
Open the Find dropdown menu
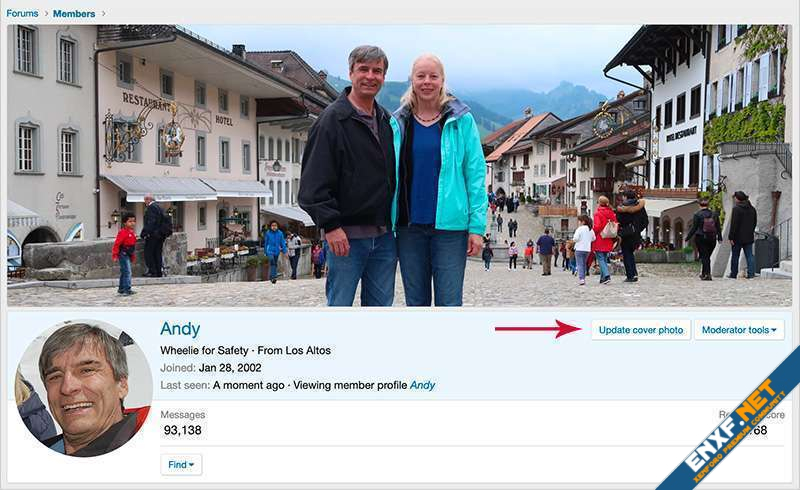click(181, 464)
